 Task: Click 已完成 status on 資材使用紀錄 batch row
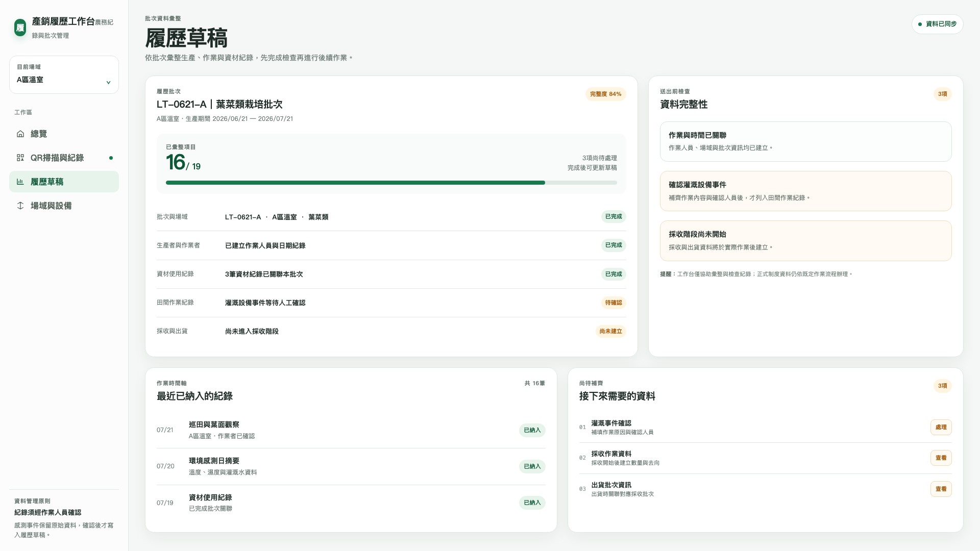613,274
